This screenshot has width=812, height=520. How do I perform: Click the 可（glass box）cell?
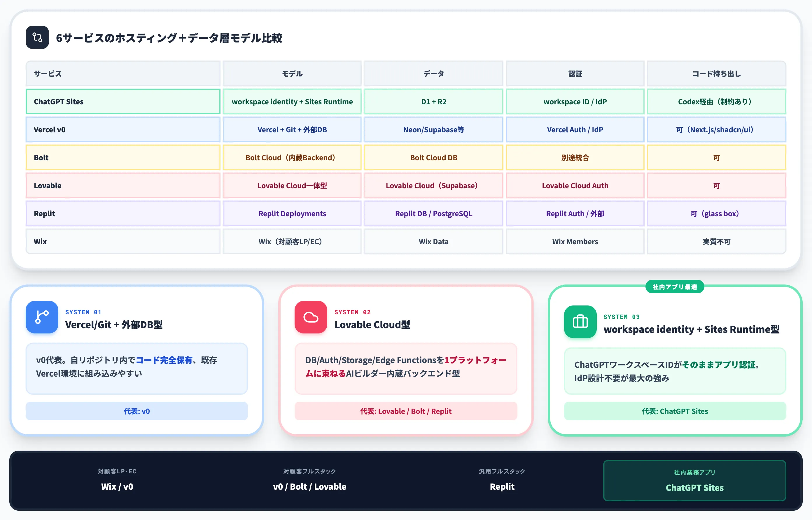716,214
